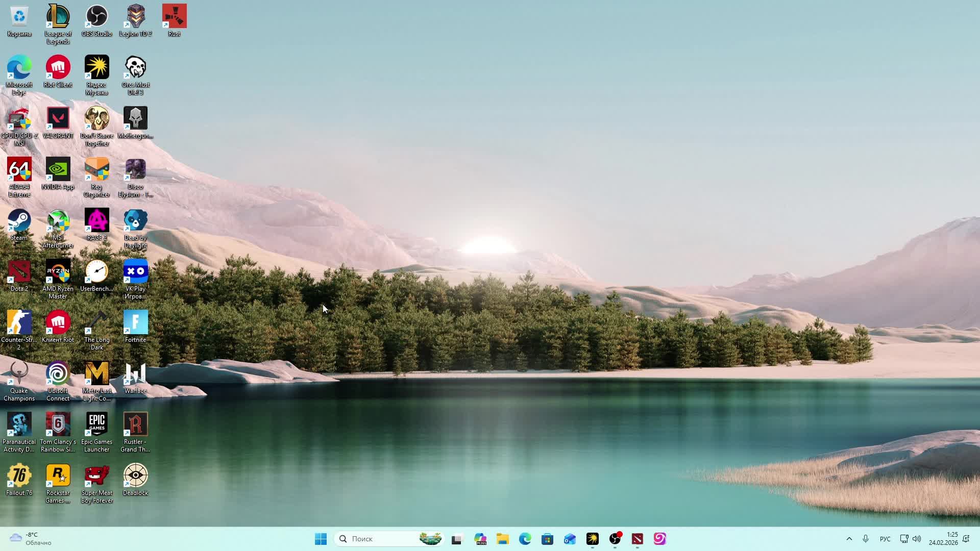Select the Корзина recycle bin icon
This screenshot has width=980, height=551.
(x=19, y=17)
